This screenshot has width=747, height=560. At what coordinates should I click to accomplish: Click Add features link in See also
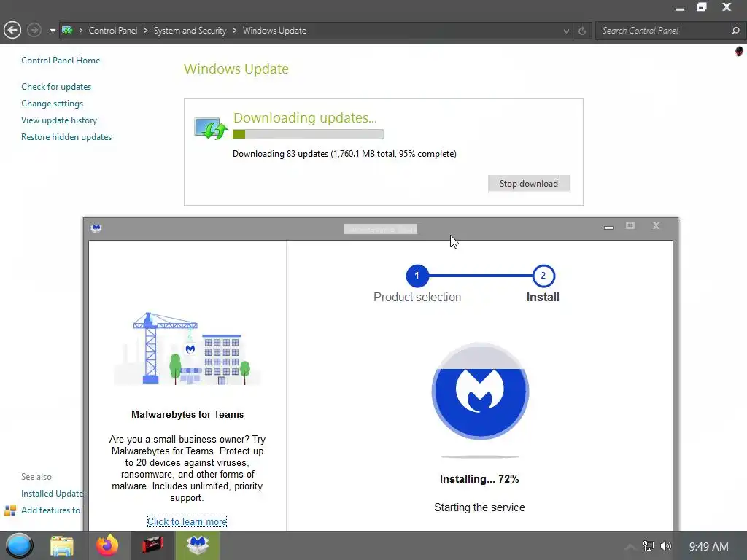point(50,510)
